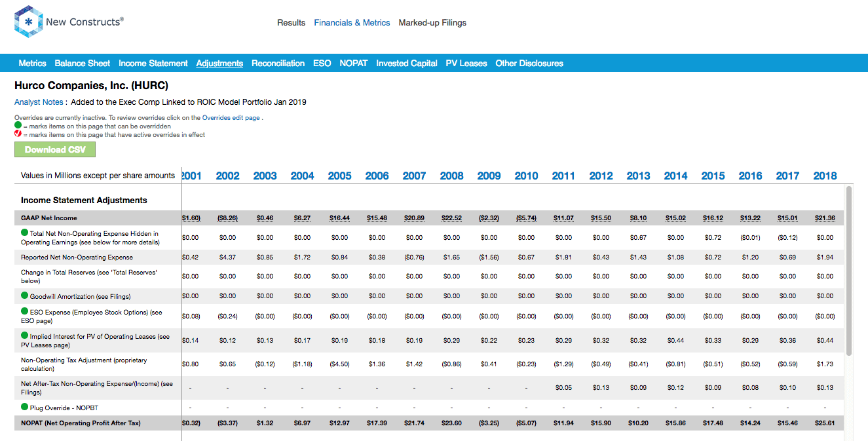The image size is (868, 441).
Task: Click GAAP Net Income value ($8.26)
Action: [227, 218]
